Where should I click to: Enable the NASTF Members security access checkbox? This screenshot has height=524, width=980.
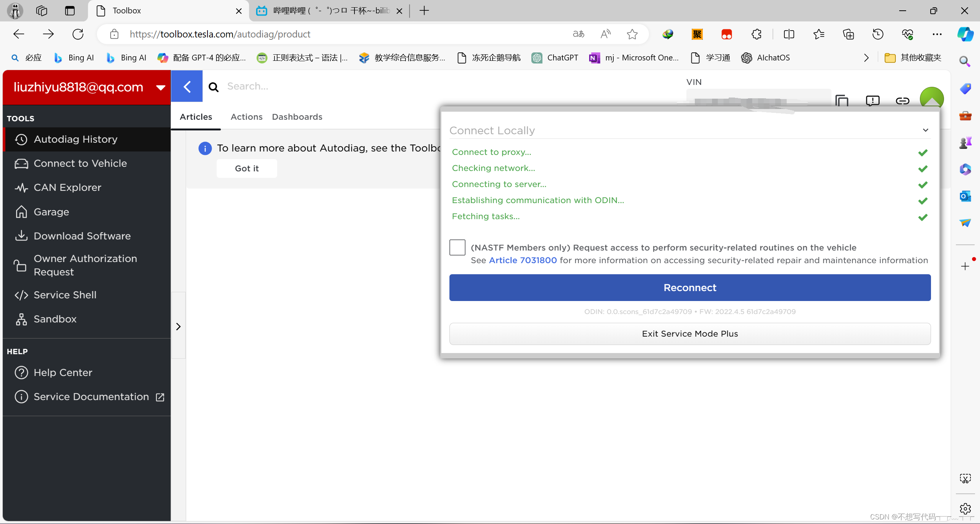[x=457, y=247]
